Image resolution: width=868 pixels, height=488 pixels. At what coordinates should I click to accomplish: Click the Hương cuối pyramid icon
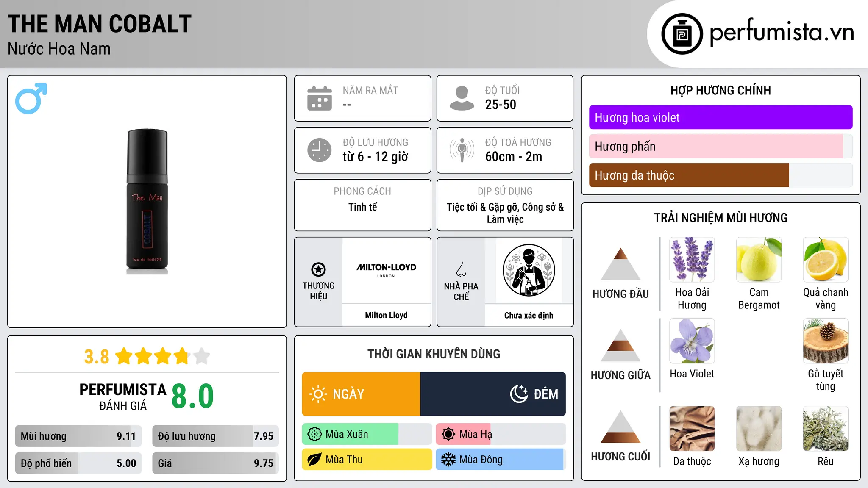[620, 427]
